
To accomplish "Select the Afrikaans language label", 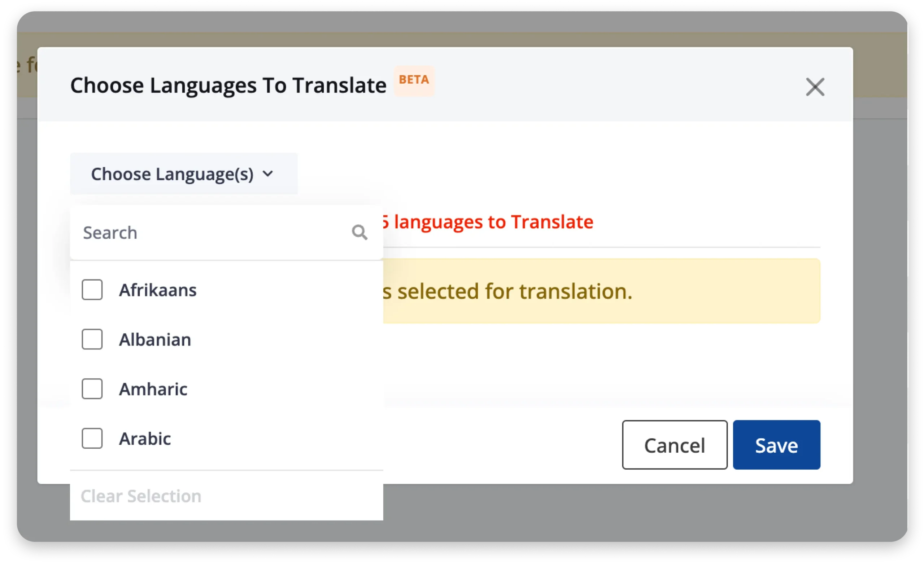I will (157, 290).
